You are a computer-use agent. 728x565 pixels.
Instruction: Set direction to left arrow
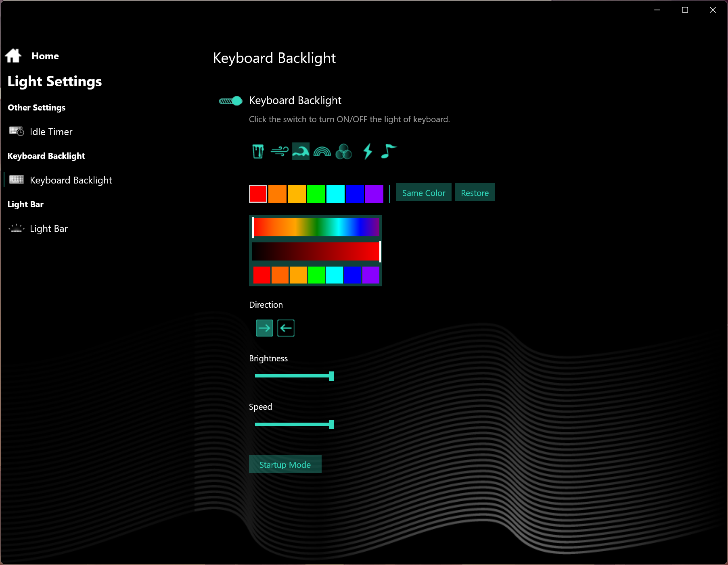[286, 328]
